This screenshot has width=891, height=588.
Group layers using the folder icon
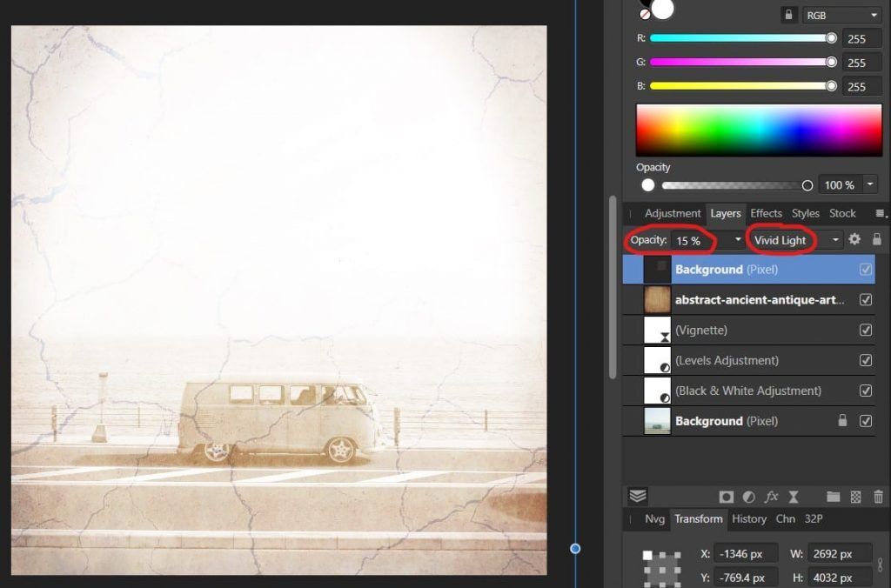point(834,497)
